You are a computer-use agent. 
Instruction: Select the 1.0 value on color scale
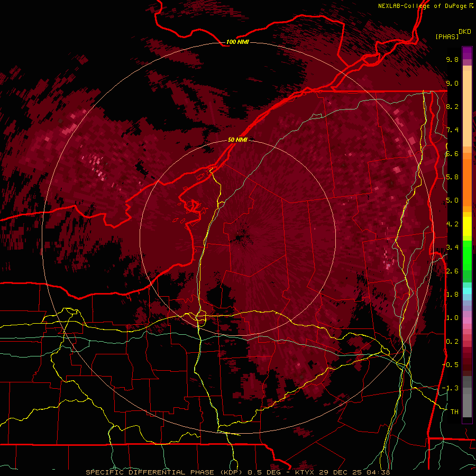click(452, 318)
